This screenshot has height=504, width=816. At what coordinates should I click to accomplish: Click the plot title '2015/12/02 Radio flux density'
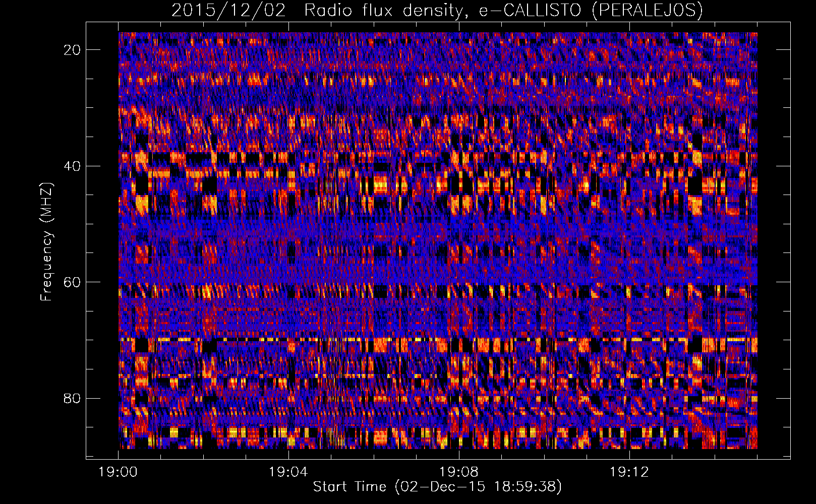pyautogui.click(x=437, y=10)
